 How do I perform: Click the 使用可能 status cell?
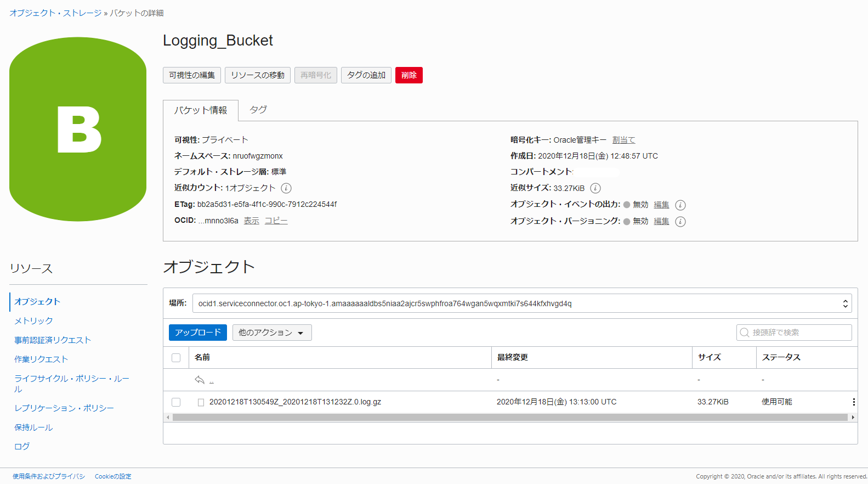[777, 402]
